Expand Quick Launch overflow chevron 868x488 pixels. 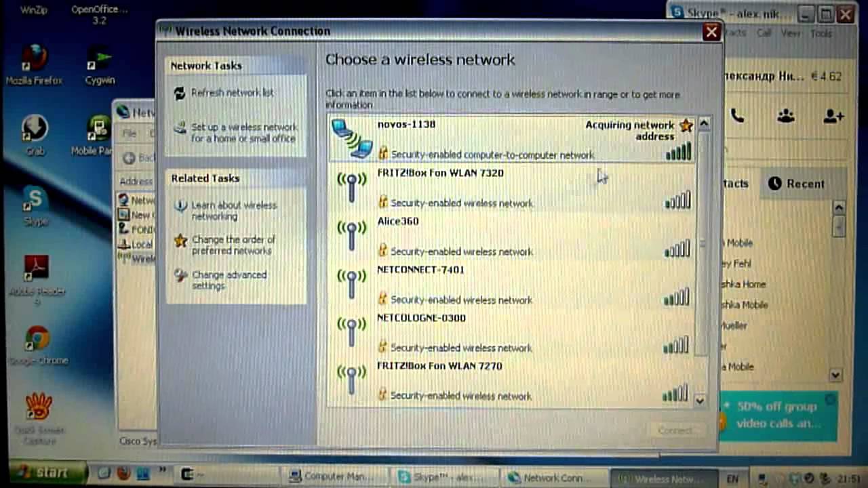pyautogui.click(x=162, y=470)
